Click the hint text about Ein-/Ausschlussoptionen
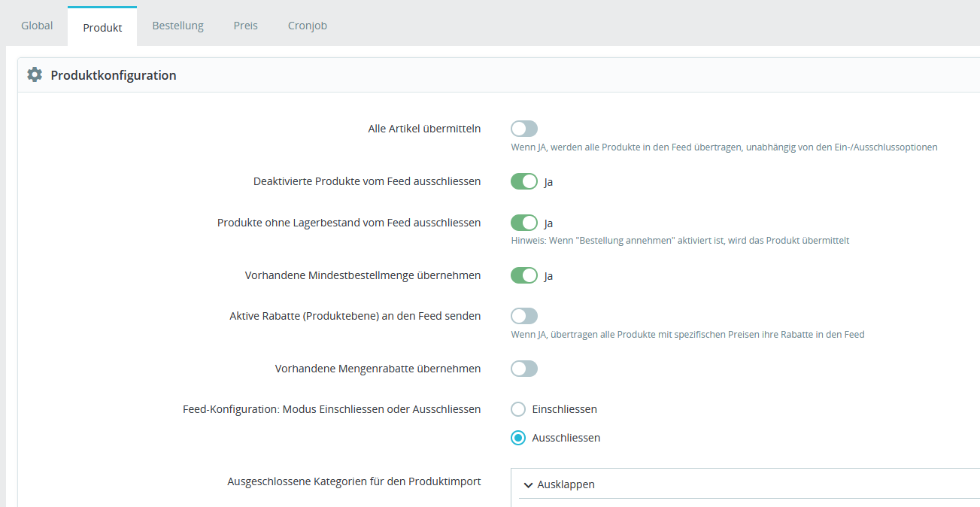 click(724, 147)
